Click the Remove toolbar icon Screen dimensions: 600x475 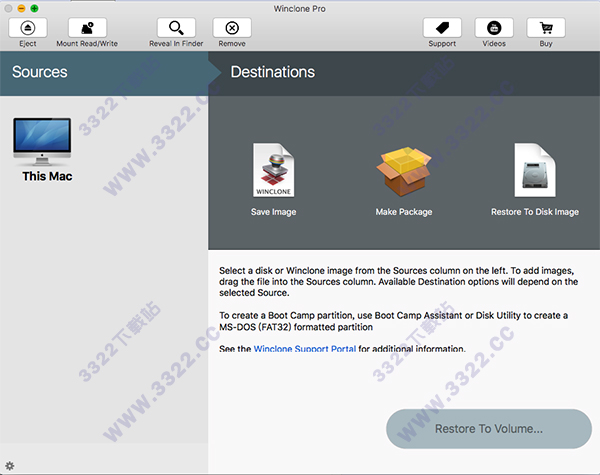point(232,28)
